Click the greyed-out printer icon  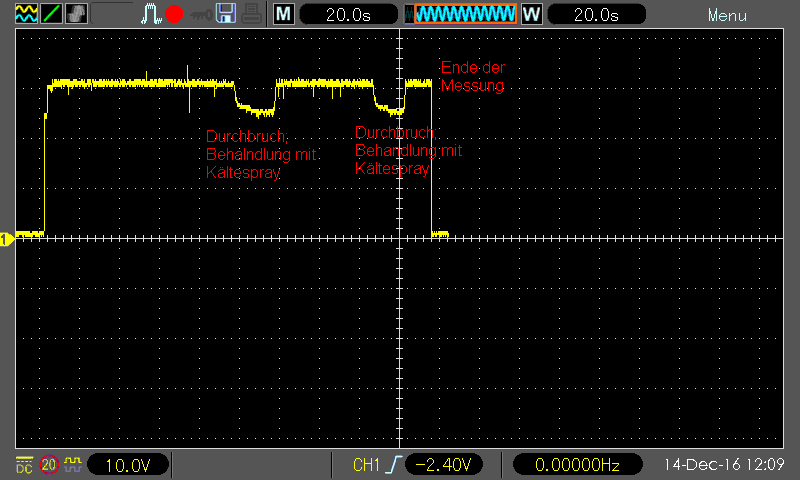pyautogui.click(x=251, y=14)
